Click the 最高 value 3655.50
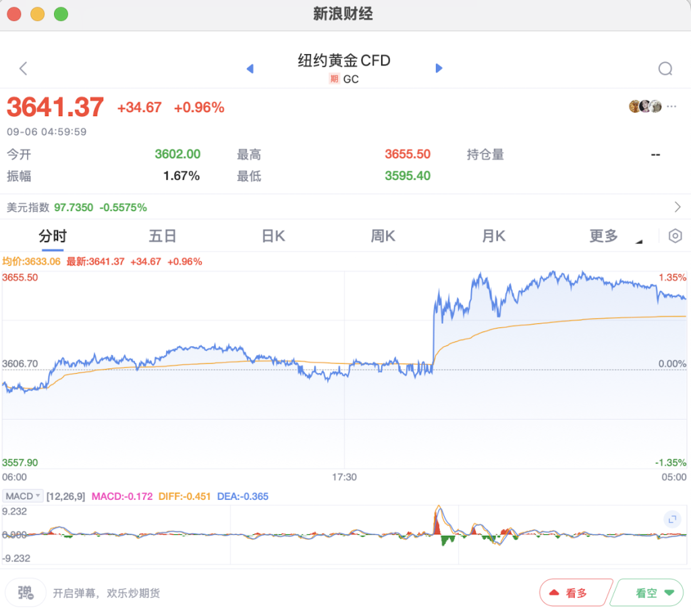The width and height of the screenshot is (691, 616). tap(408, 155)
